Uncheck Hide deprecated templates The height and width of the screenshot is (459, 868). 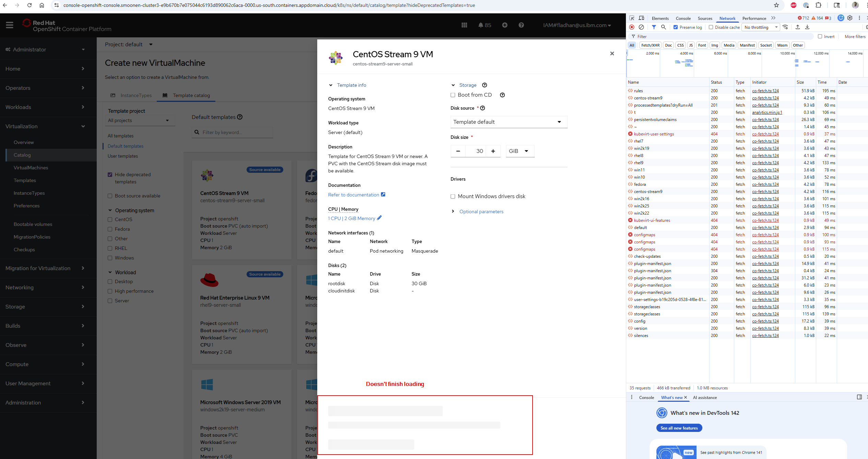(110, 174)
